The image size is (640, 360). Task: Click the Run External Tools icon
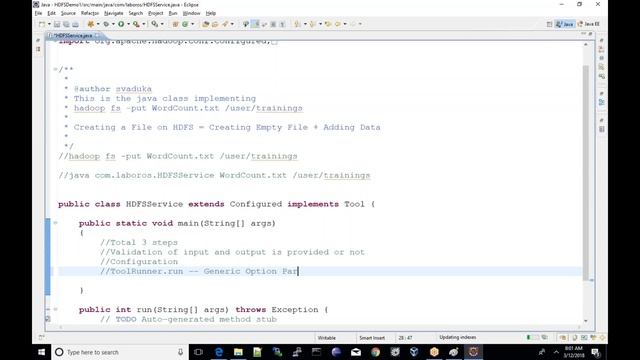tap(136, 24)
